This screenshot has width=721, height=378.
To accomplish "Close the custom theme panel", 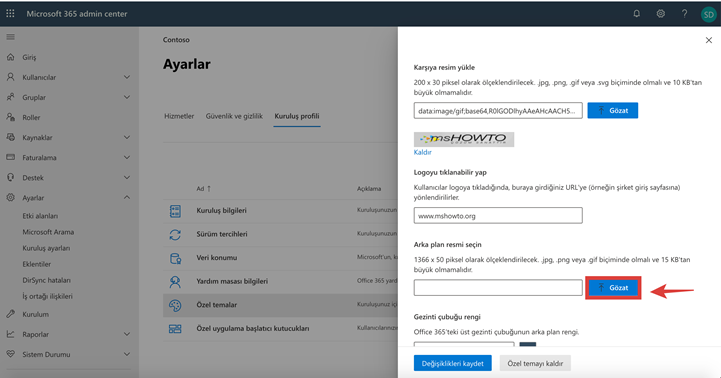I will [709, 40].
